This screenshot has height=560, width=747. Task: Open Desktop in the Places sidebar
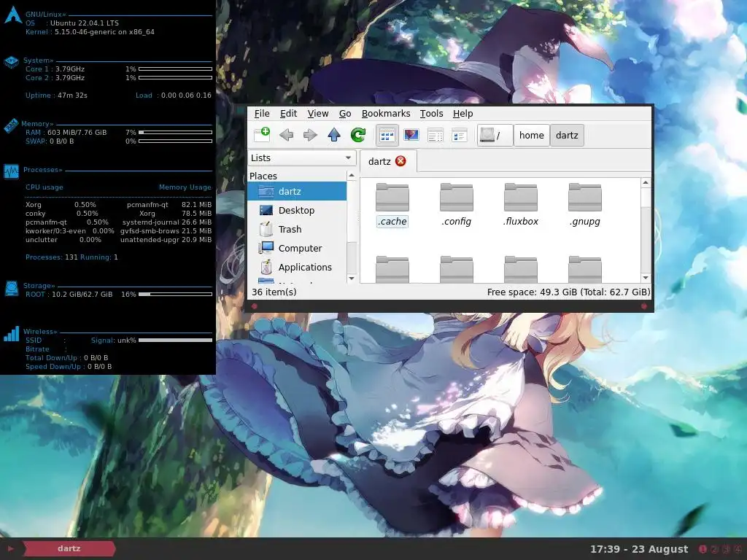tap(297, 210)
